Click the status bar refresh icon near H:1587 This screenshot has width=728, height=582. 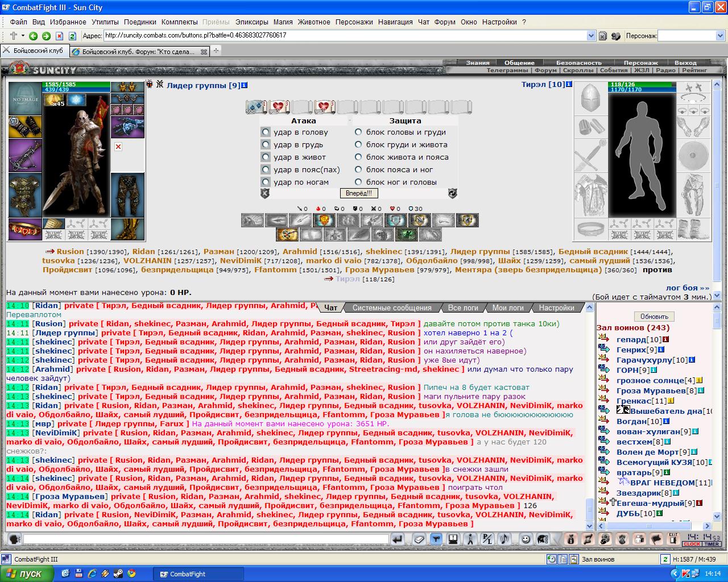[x=664, y=559]
